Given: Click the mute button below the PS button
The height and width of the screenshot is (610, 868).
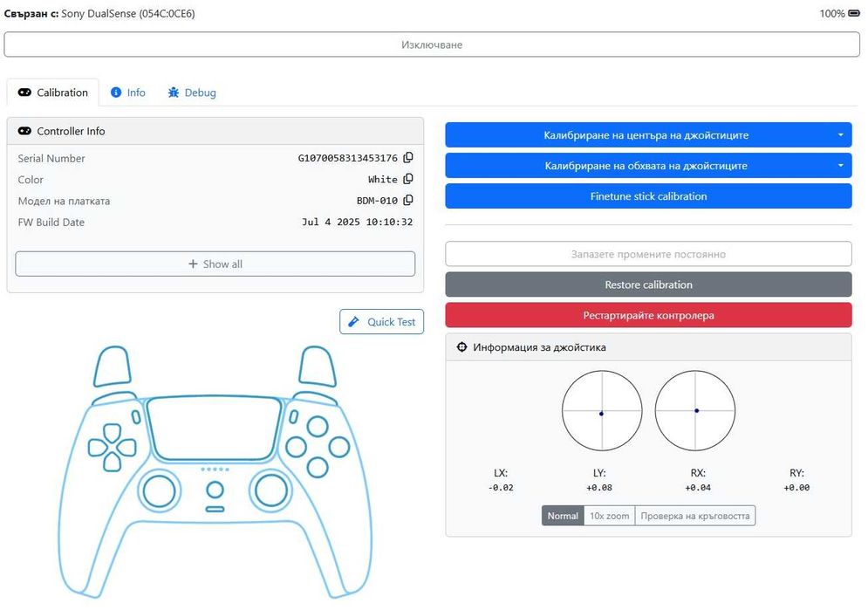Looking at the screenshot, I should [215, 510].
